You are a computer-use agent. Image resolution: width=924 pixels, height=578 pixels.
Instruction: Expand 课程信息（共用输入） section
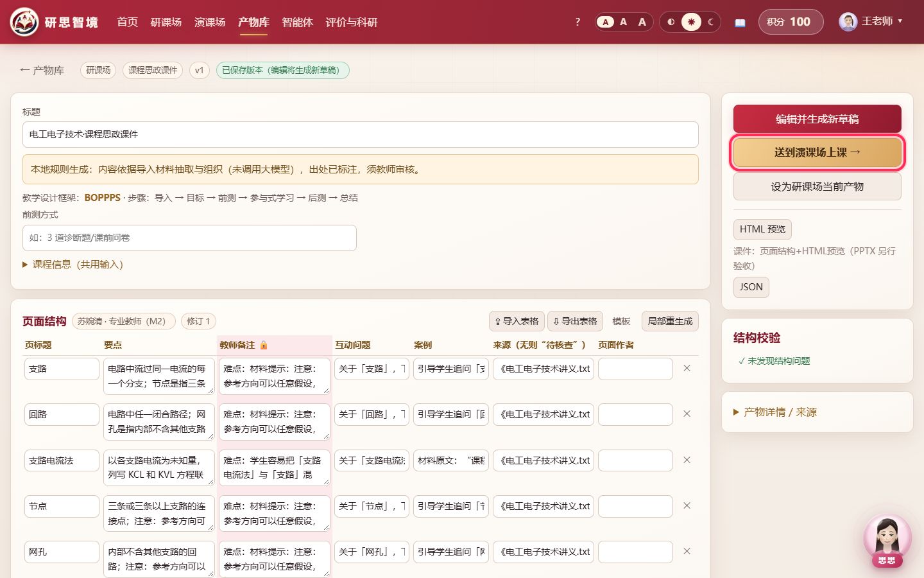pos(73,265)
